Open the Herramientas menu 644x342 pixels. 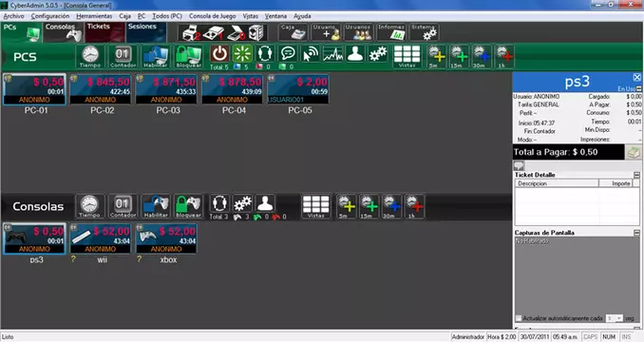94,16
